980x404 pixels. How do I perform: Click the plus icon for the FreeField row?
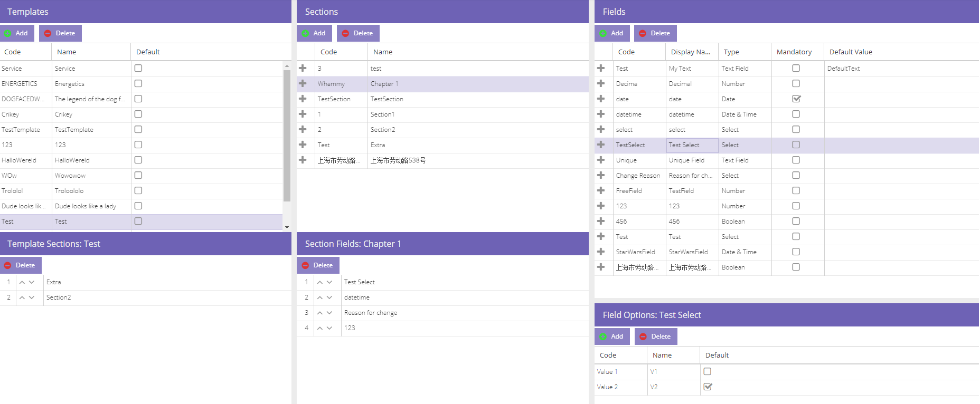click(601, 190)
